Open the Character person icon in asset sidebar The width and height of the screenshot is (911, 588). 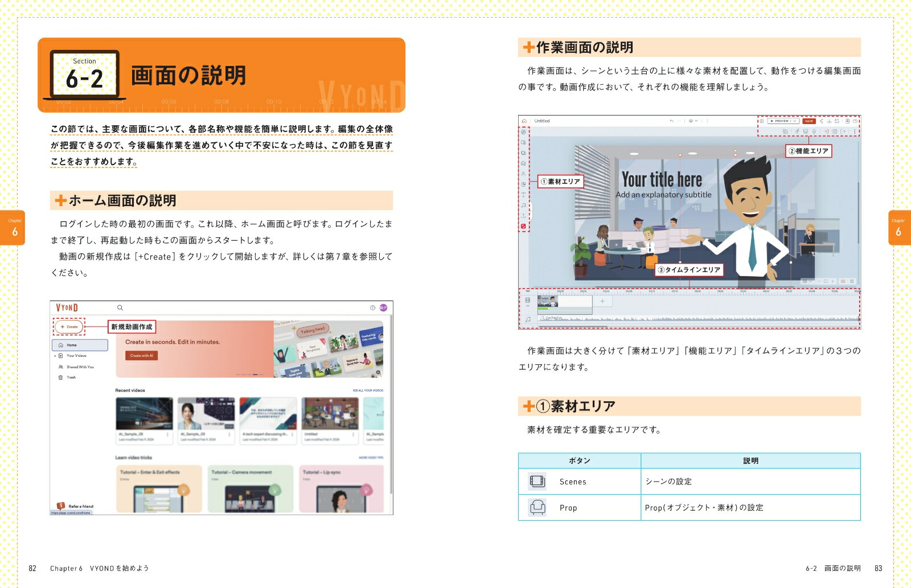pyautogui.click(x=523, y=174)
